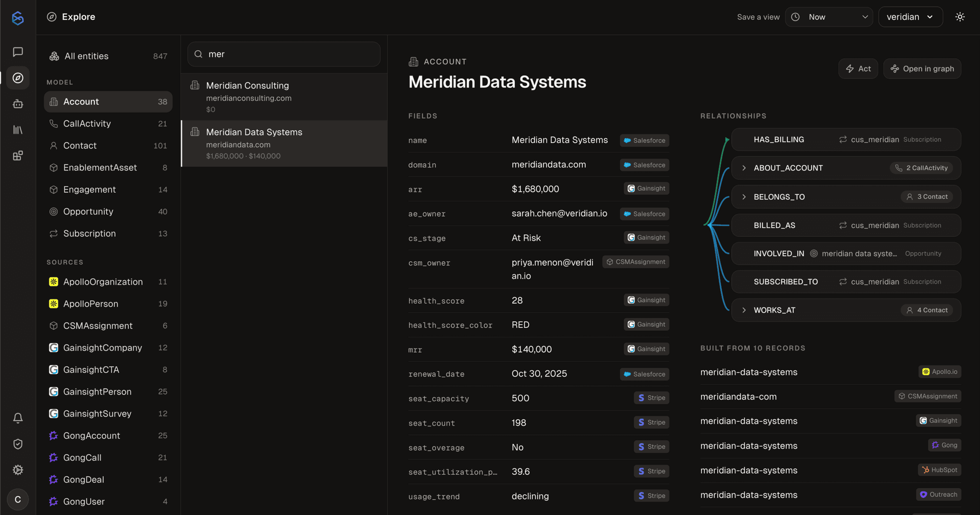Screen dimensions: 980x515
Task: Click Salesforce source tag on name field
Action: 645,140
